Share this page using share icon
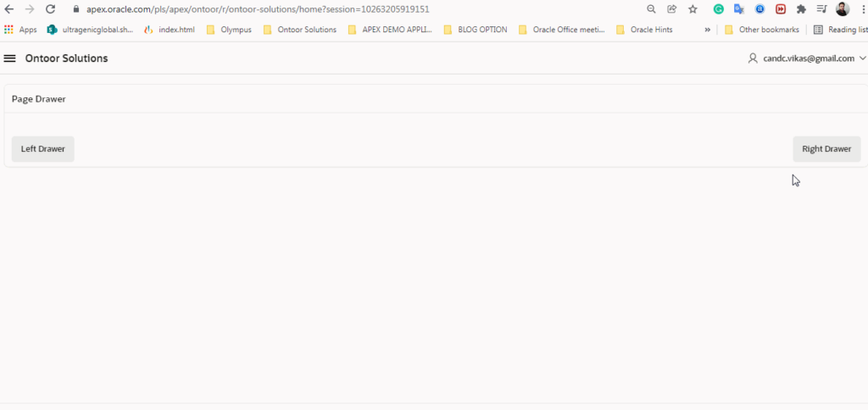This screenshot has width=868, height=410. [x=671, y=9]
